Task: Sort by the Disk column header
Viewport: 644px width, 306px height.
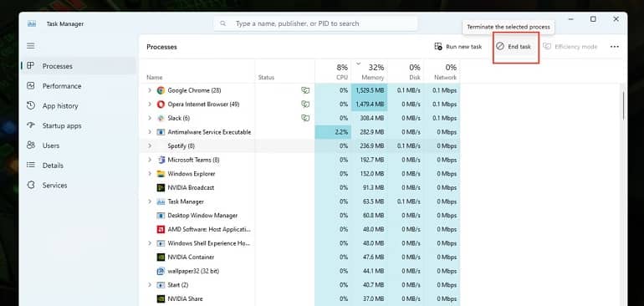Action: (x=406, y=71)
